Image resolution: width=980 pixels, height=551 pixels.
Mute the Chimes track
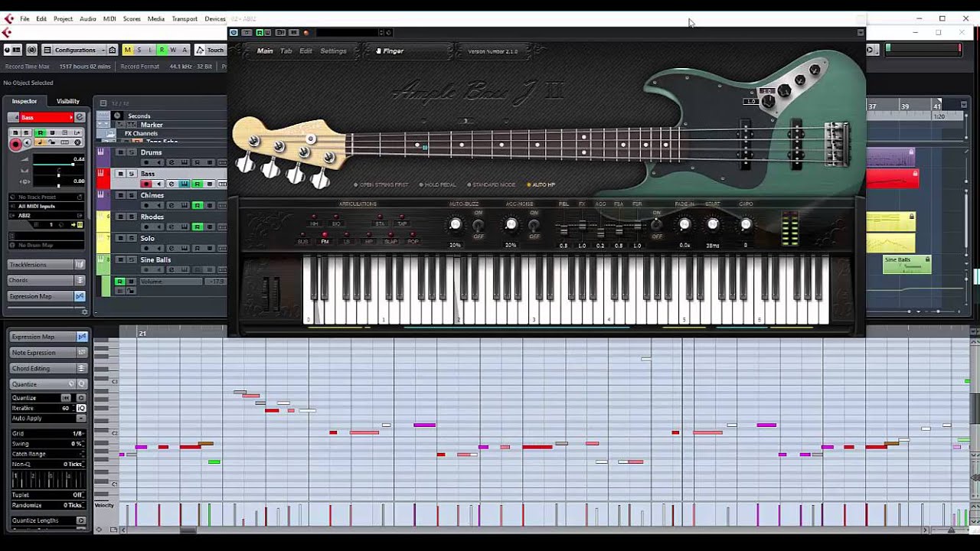[x=120, y=195]
